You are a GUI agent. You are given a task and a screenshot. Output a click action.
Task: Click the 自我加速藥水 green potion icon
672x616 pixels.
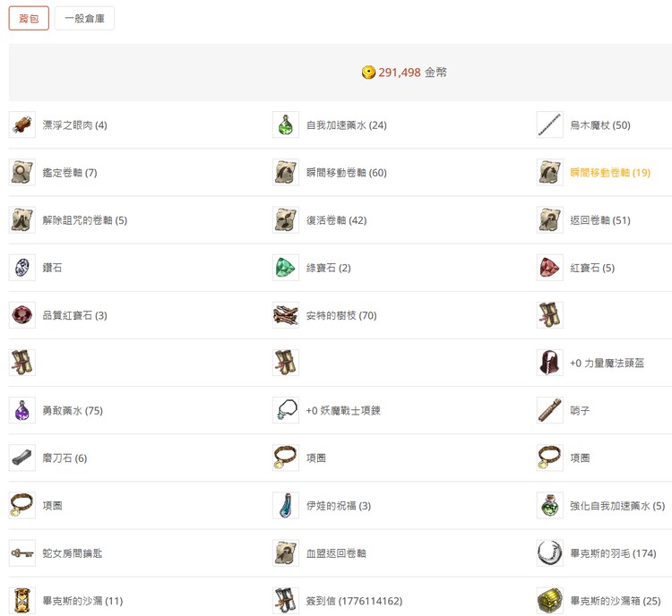pos(286,125)
